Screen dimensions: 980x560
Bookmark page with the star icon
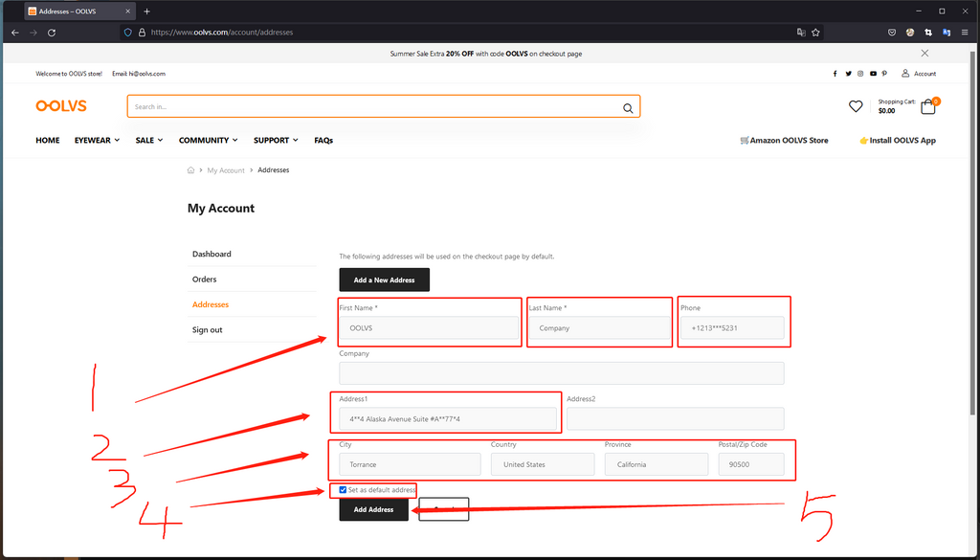click(x=815, y=32)
